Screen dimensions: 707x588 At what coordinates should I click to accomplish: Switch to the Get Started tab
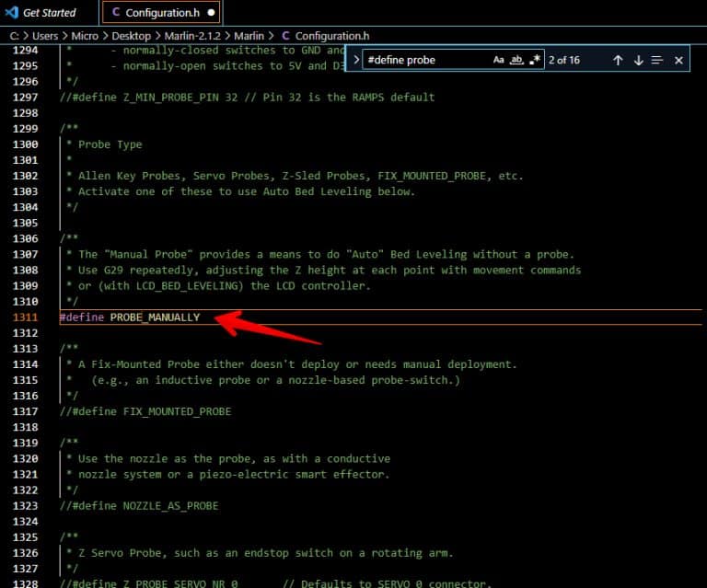click(49, 13)
